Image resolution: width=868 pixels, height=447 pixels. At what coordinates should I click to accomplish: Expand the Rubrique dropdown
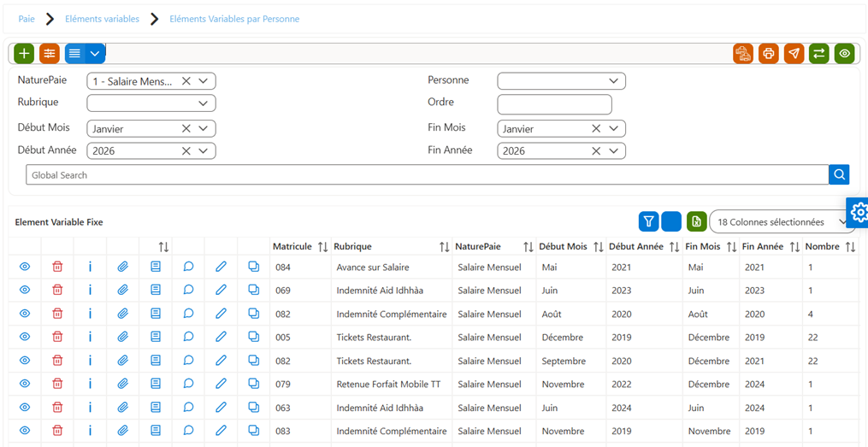[x=151, y=103]
